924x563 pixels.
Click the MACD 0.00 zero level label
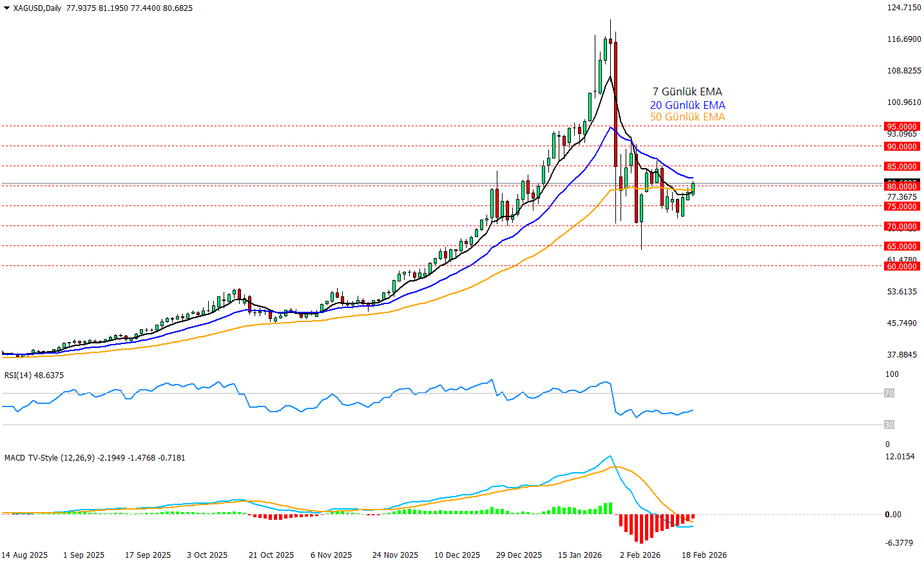click(x=893, y=515)
